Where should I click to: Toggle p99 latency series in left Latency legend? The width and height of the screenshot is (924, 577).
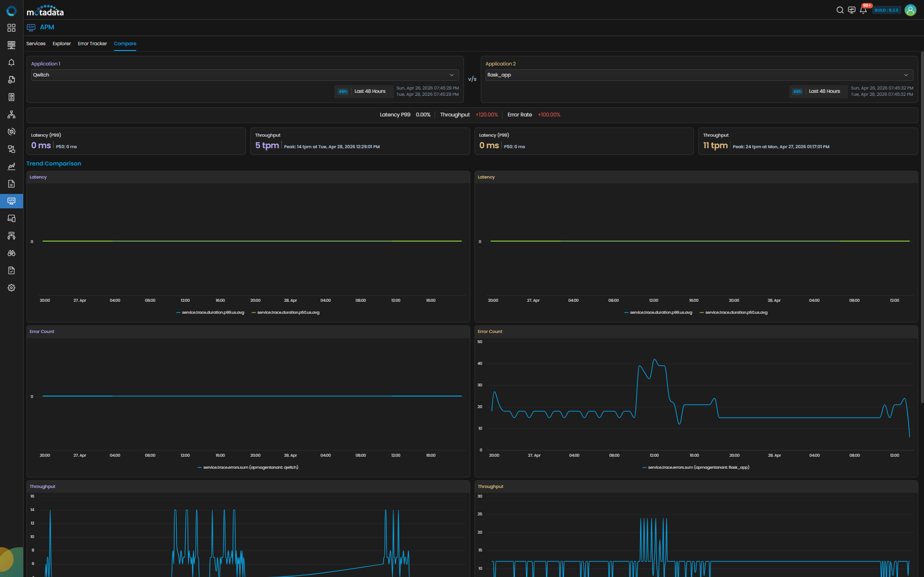tap(210, 312)
